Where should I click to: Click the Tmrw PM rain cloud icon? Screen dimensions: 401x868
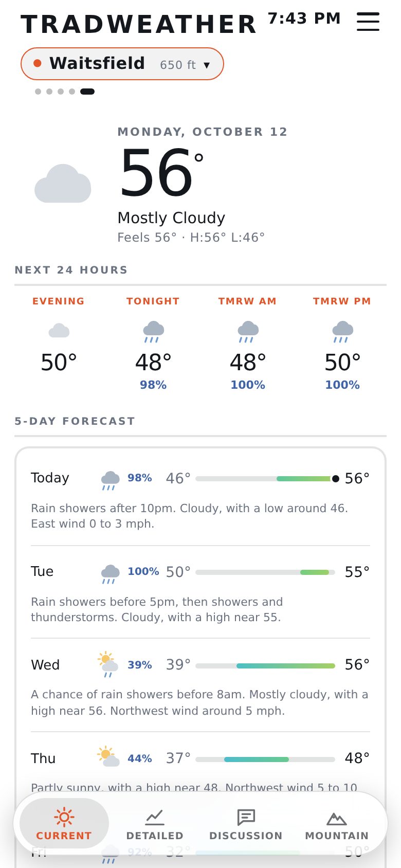pyautogui.click(x=342, y=332)
